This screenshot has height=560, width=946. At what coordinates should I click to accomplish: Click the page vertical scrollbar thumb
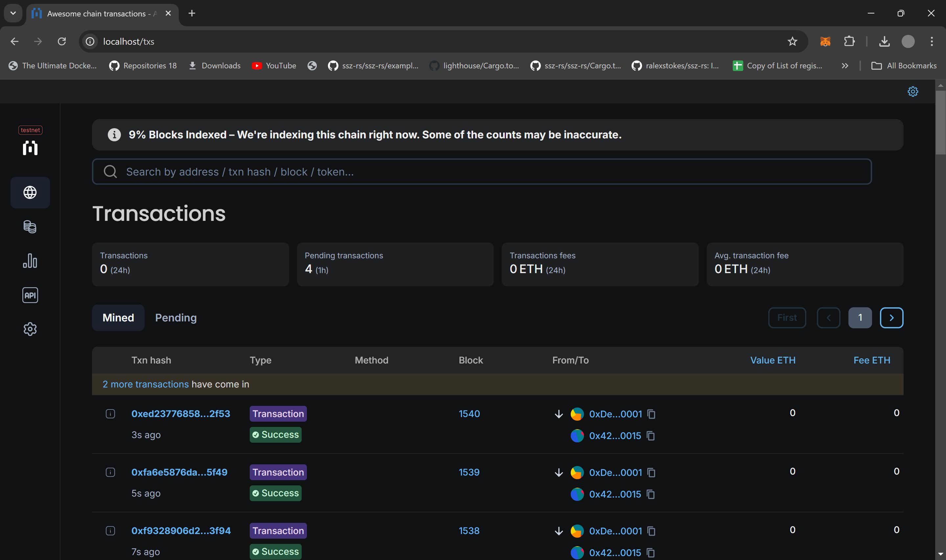pyautogui.click(x=940, y=123)
